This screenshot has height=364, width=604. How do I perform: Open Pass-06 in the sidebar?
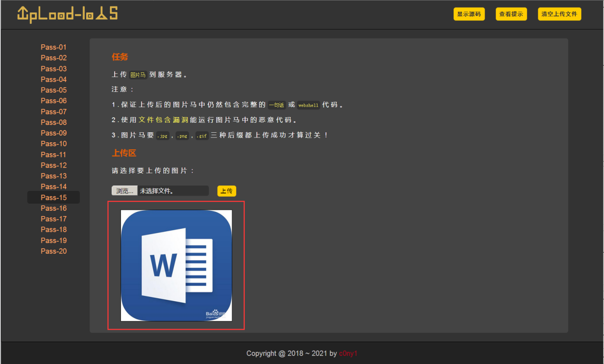pyautogui.click(x=54, y=101)
